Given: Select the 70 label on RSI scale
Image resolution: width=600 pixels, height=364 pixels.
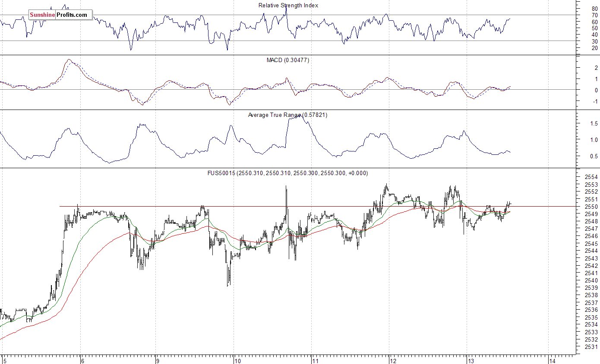Looking at the screenshot, I should (x=595, y=15).
